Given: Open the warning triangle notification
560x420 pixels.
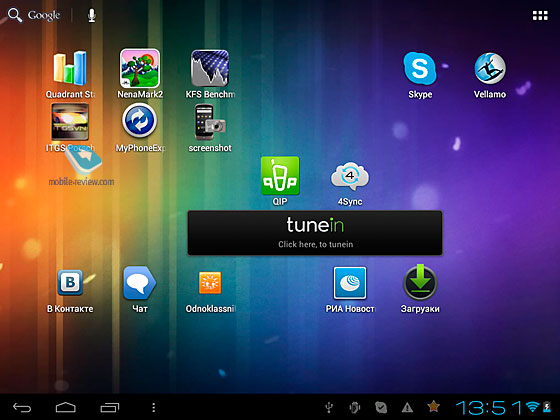Looking at the screenshot, I should 407,407.
